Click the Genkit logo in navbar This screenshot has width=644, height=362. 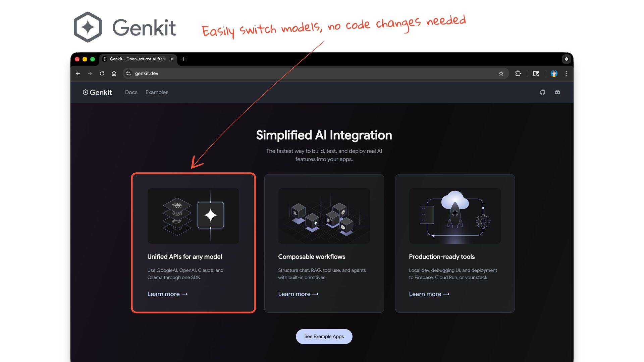(97, 92)
